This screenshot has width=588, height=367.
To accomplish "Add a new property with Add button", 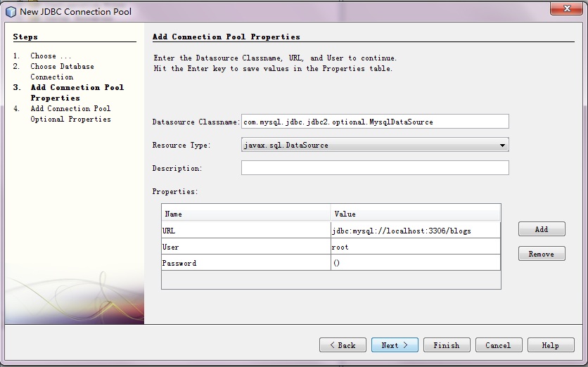I will (542, 229).
